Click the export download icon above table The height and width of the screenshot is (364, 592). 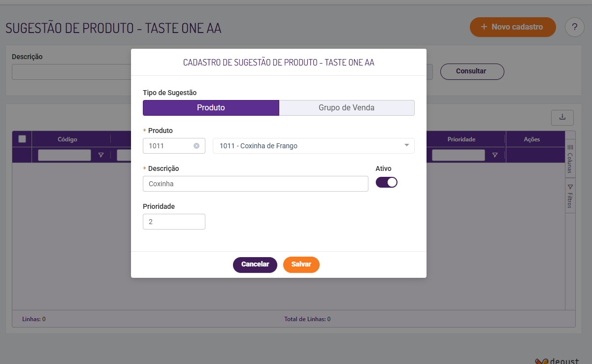(x=562, y=117)
